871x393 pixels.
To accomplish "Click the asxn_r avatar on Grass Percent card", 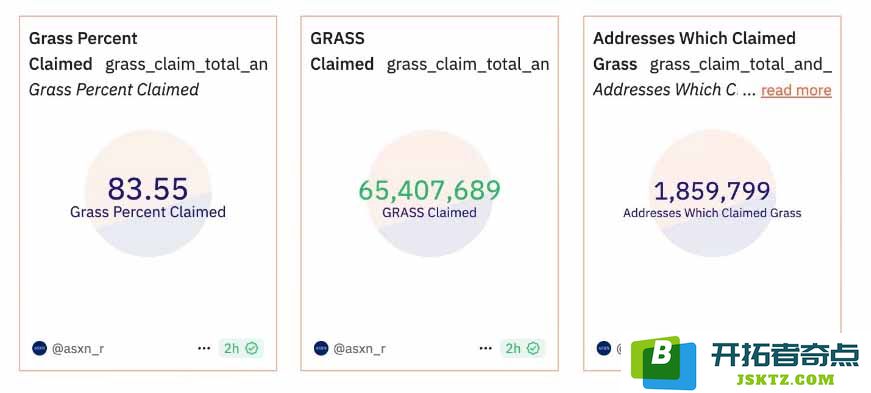I will point(39,349).
